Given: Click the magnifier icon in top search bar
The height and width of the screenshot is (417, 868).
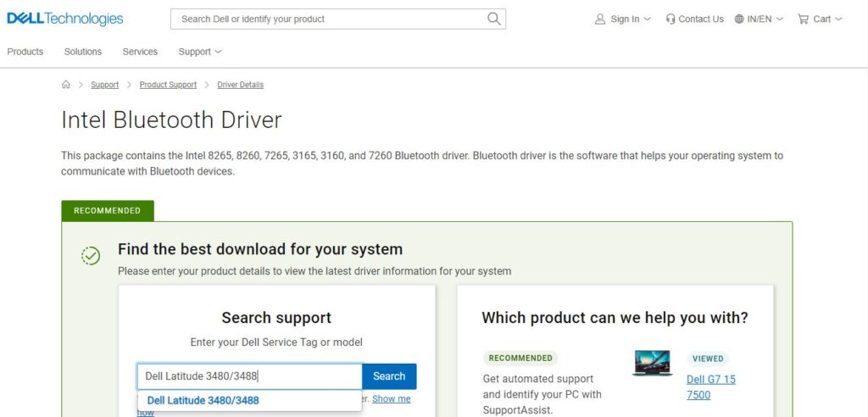Looking at the screenshot, I should coord(494,19).
